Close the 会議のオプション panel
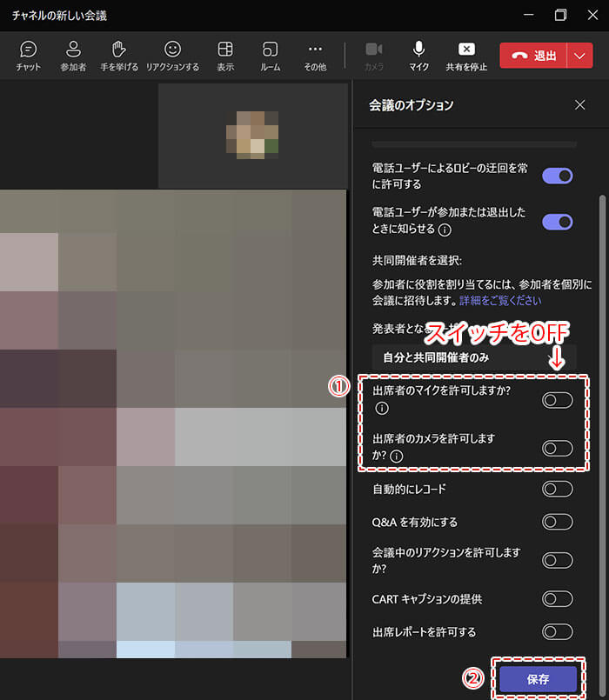Image resolution: width=609 pixels, height=700 pixels. 580,105
